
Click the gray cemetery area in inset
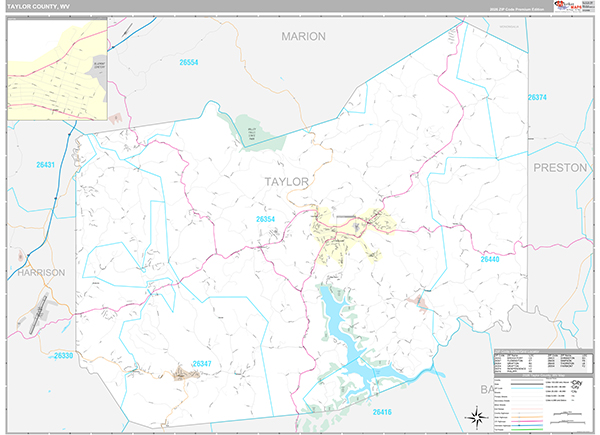[x=98, y=73]
